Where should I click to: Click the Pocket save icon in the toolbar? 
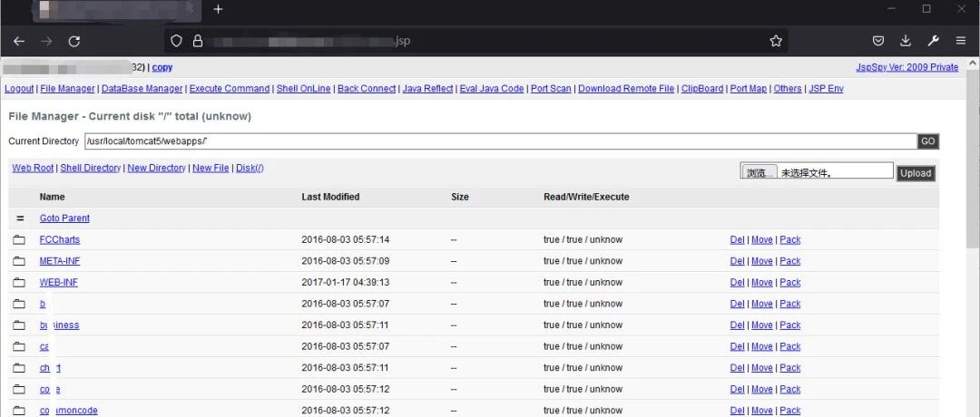click(x=878, y=41)
